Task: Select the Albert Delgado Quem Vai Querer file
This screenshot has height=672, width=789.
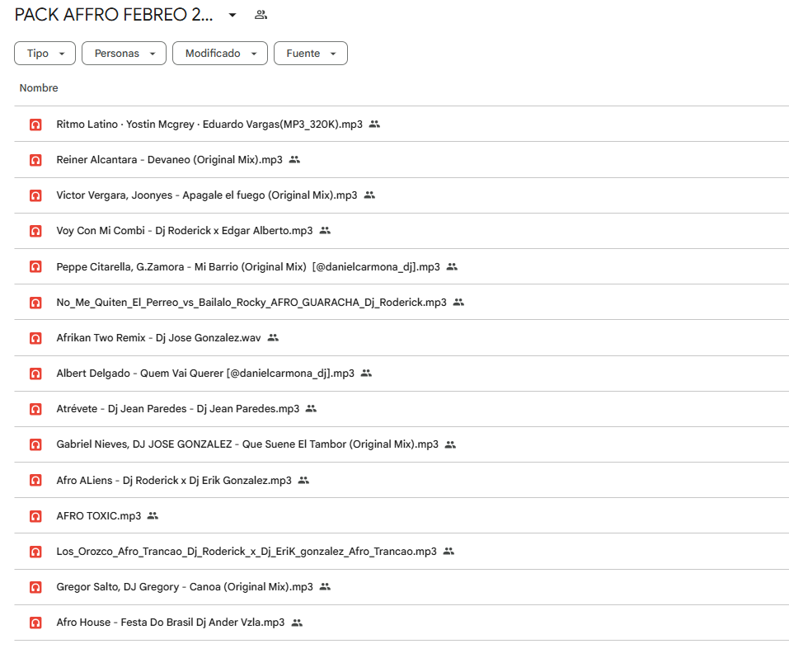Action: pos(204,374)
